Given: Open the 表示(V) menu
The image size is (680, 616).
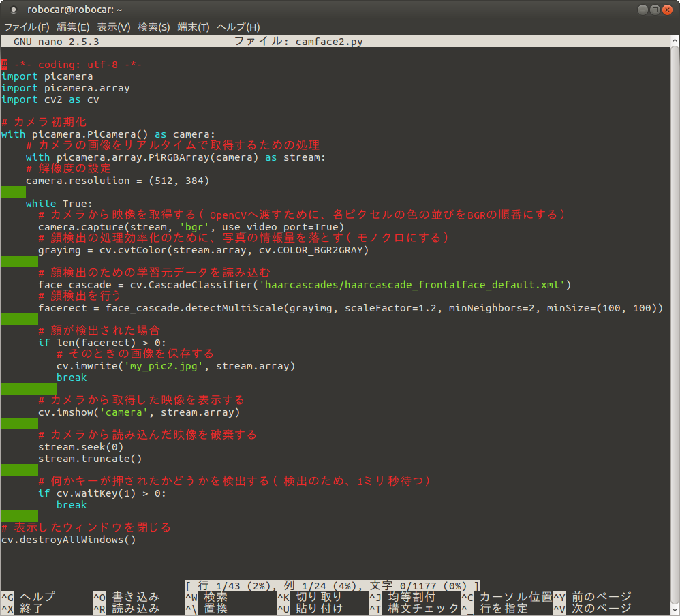Looking at the screenshot, I should 114,27.
